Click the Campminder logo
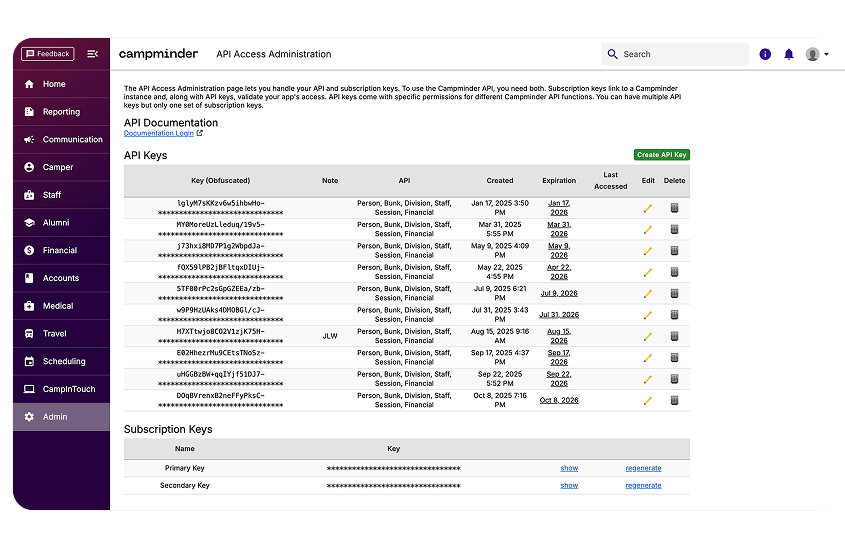This screenshot has width=845, height=548. [158, 54]
